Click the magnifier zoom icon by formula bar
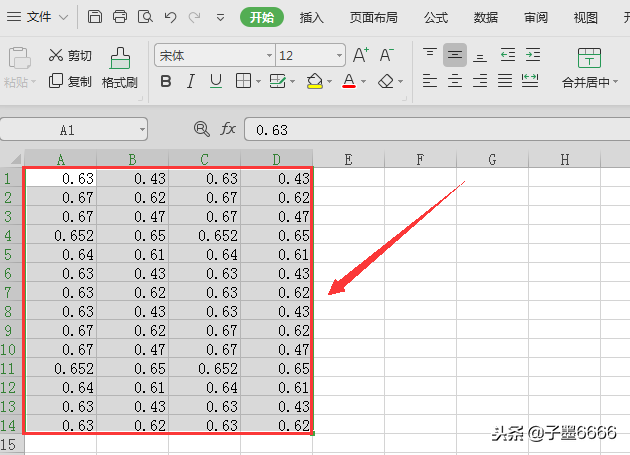 (202, 129)
